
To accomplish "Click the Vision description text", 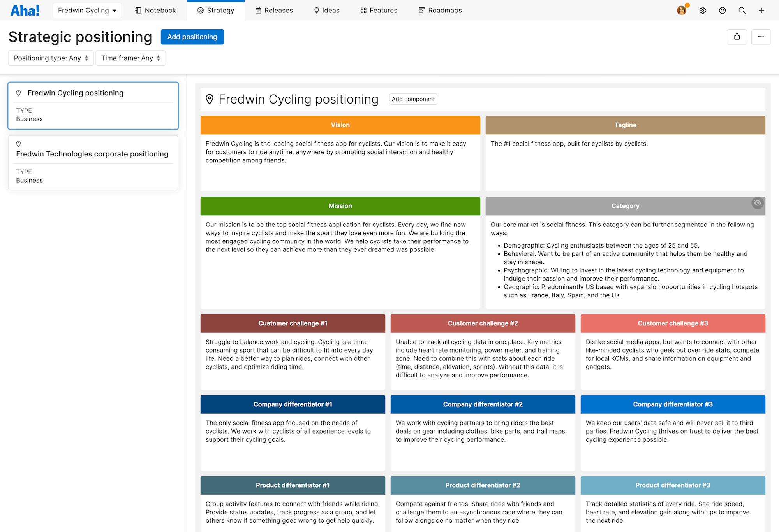I will tap(336, 152).
